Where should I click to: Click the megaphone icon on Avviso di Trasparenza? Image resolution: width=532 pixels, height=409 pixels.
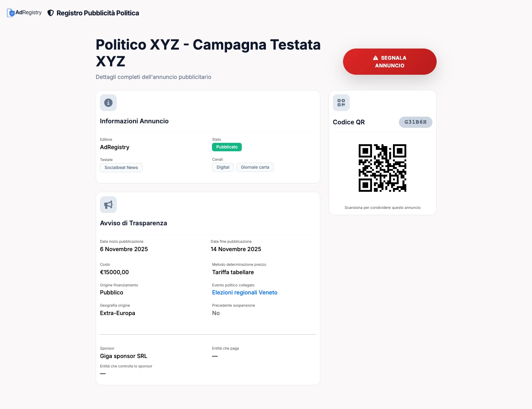coord(108,205)
